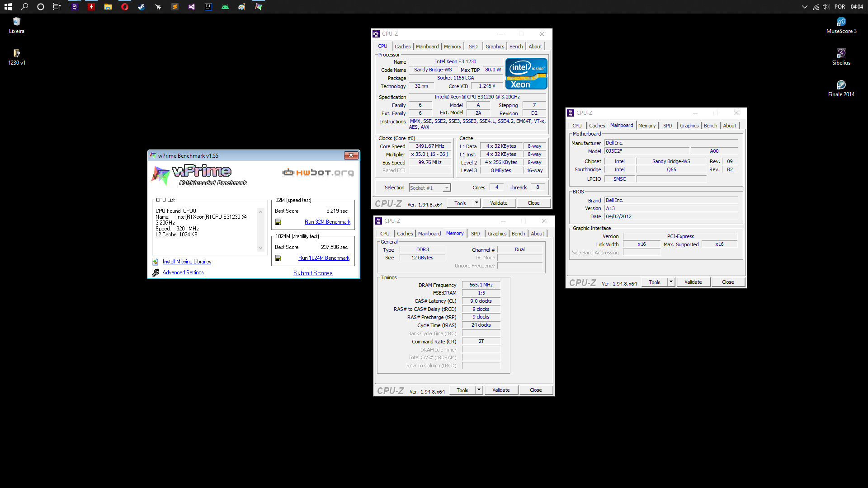Open clock showing 04:04
Viewport: 868px width, 488px height.
857,7
